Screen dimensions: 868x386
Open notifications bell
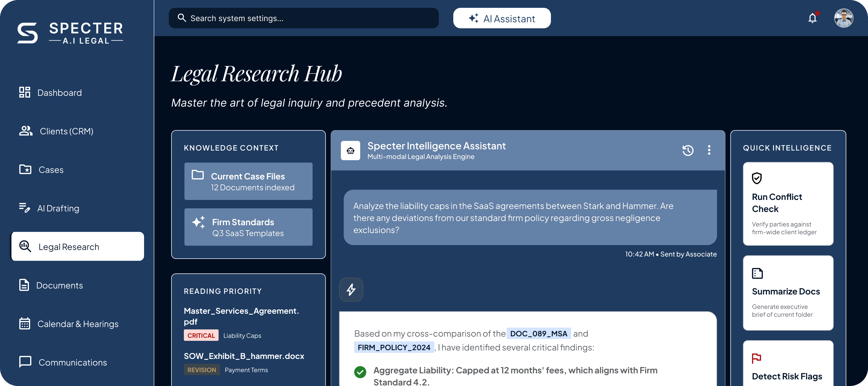tap(813, 18)
